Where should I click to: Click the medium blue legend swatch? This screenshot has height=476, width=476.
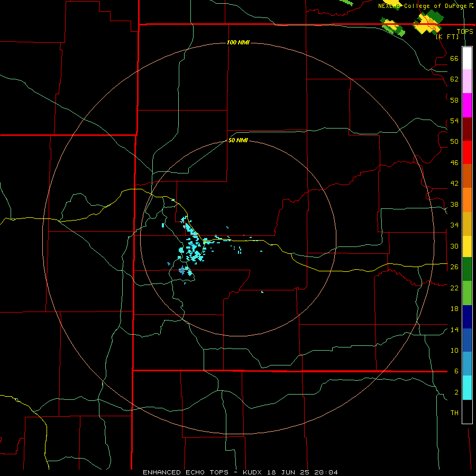[467, 340]
